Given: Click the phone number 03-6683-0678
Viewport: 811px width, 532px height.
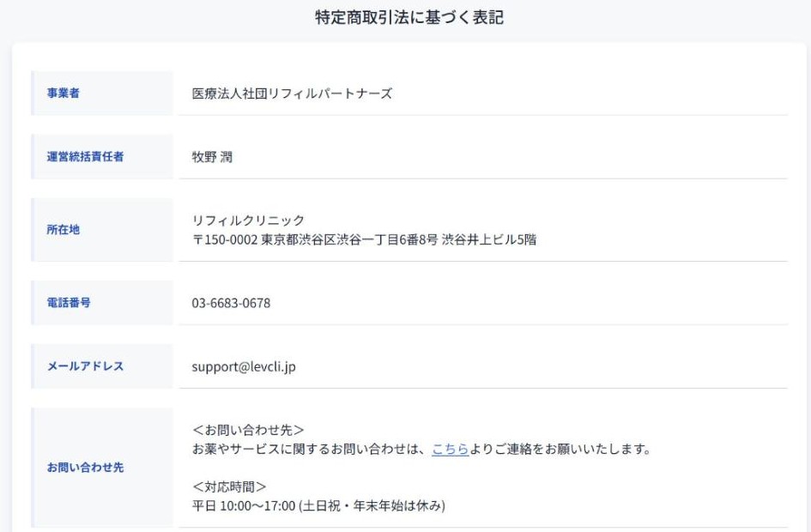Looking at the screenshot, I should (x=231, y=303).
